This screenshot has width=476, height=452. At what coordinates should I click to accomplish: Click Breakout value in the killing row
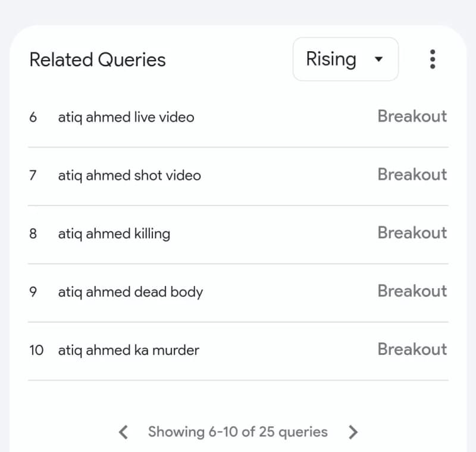point(412,233)
